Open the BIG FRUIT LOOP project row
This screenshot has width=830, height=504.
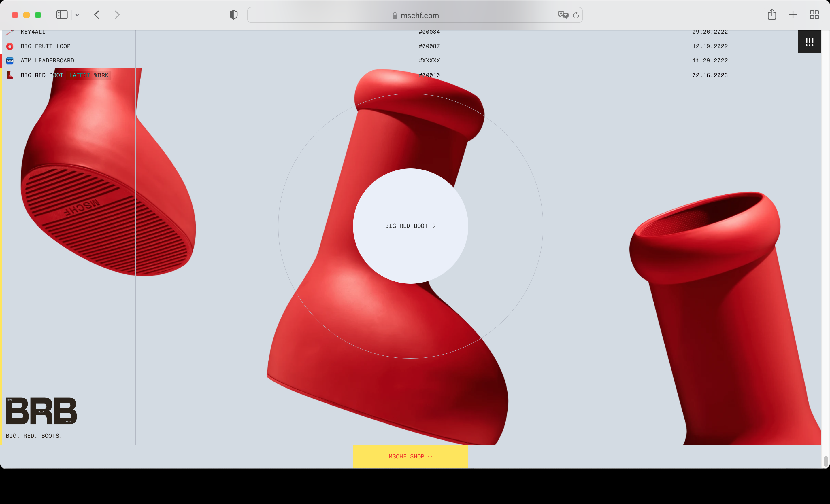[411, 46]
